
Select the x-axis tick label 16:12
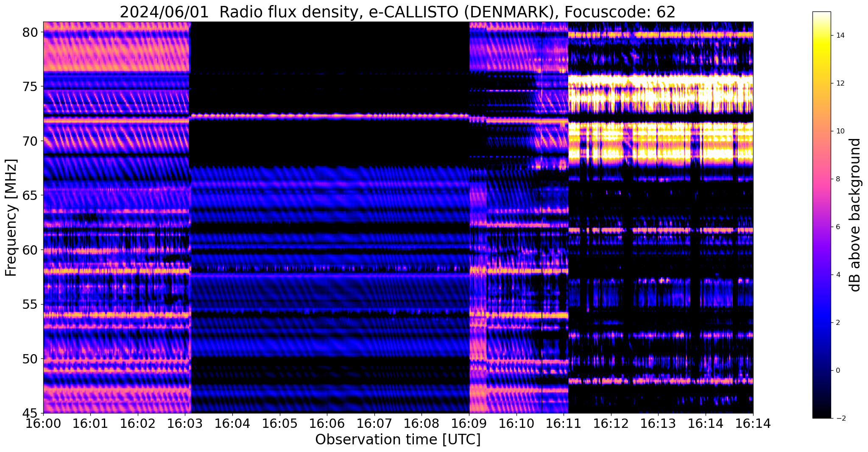click(611, 423)
